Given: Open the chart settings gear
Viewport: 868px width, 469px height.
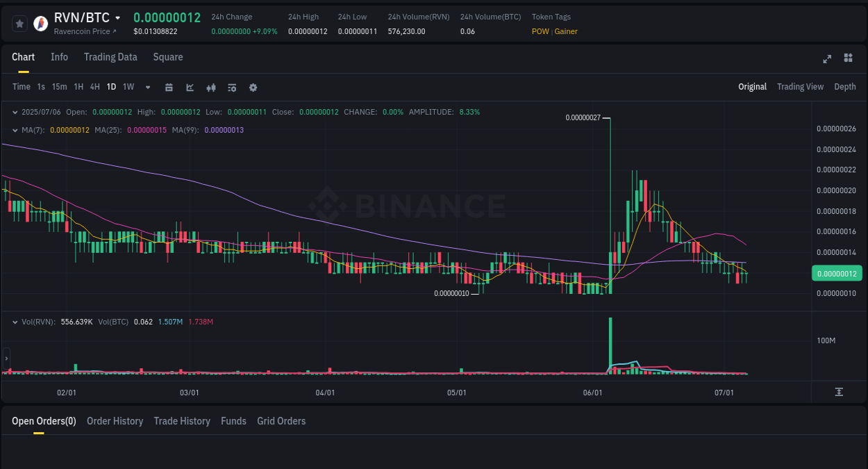Looking at the screenshot, I should 253,87.
